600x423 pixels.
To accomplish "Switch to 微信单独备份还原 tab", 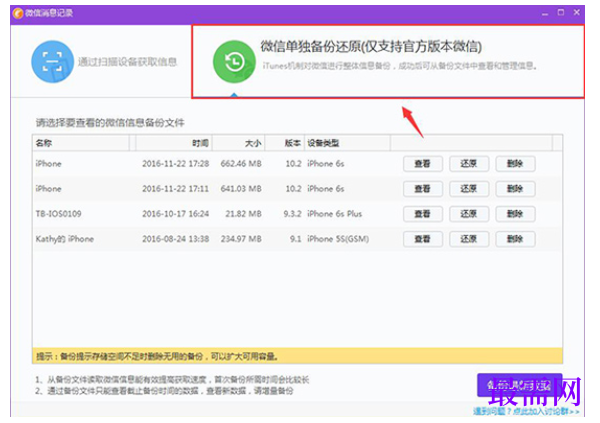I will [x=388, y=62].
